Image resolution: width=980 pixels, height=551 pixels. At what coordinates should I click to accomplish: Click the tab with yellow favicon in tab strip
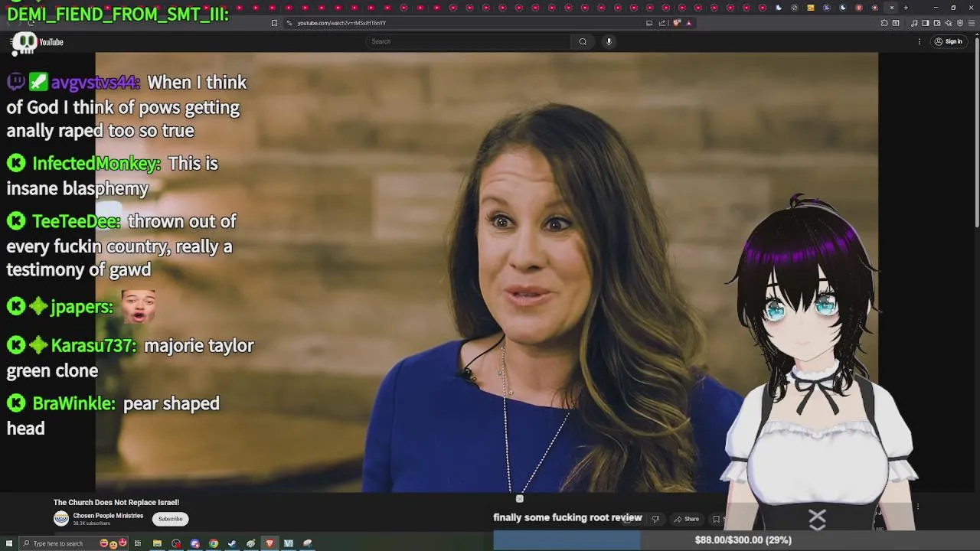[811, 8]
